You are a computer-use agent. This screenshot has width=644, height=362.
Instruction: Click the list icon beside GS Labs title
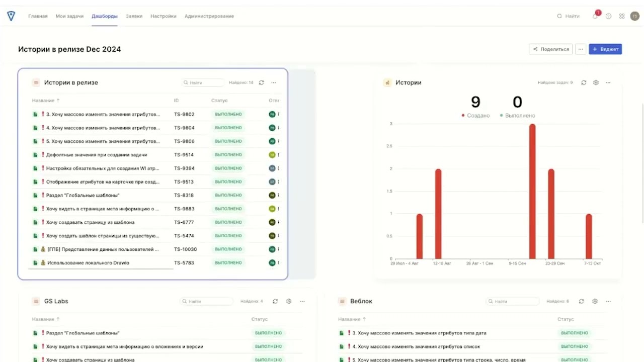click(x=36, y=301)
